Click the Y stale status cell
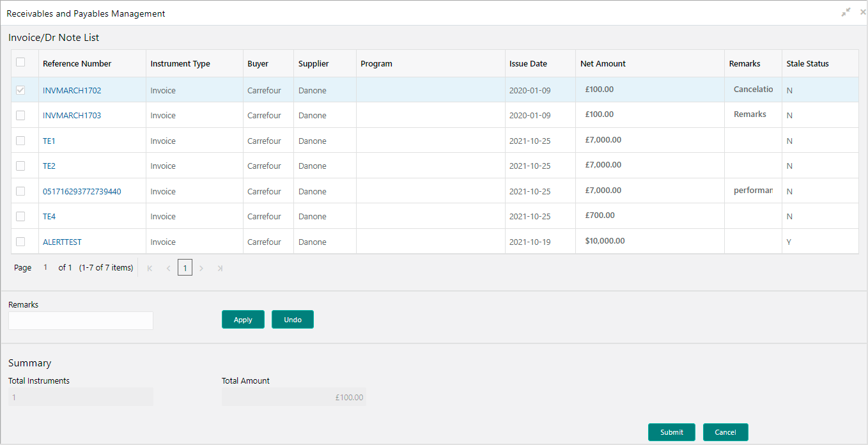The width and height of the screenshot is (868, 445). pos(820,242)
